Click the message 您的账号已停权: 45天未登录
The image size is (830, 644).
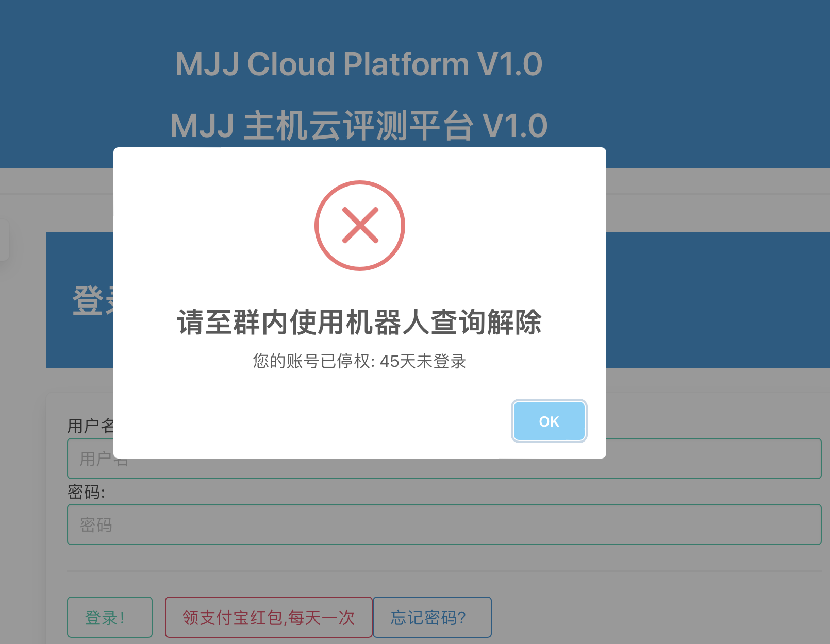point(359,361)
